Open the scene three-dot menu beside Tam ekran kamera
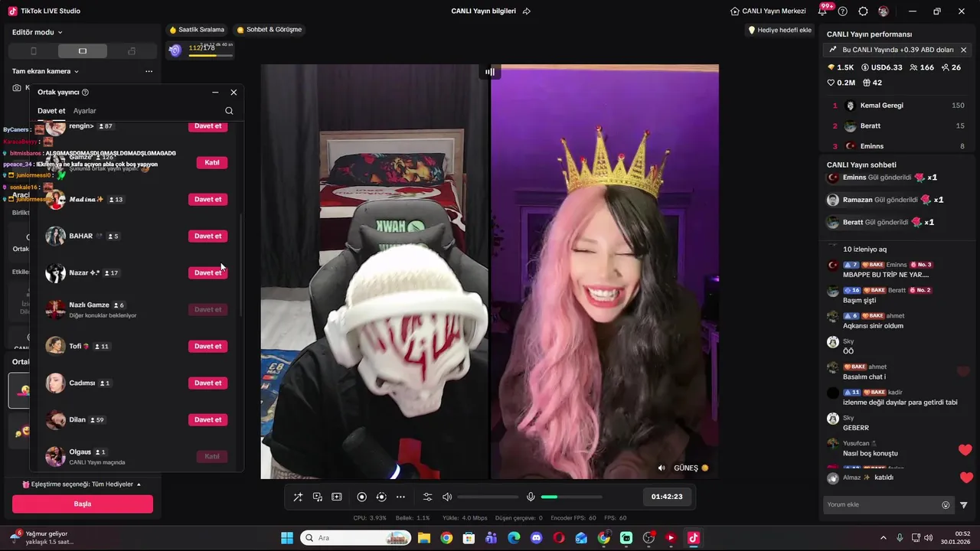 pyautogui.click(x=149, y=71)
